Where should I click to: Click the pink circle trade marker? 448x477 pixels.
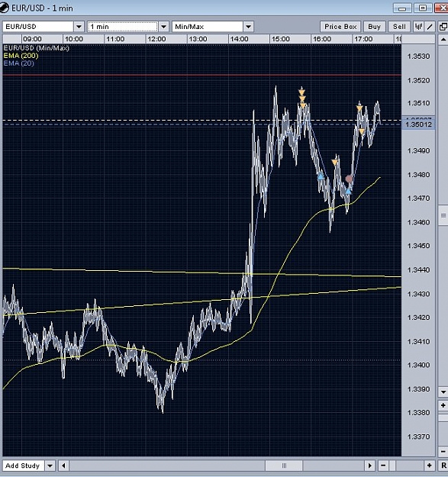[x=349, y=179]
